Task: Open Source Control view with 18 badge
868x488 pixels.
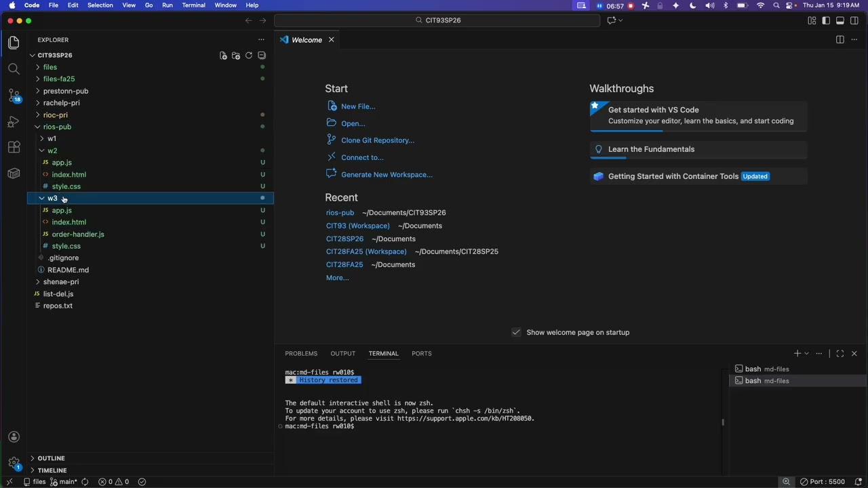Action: point(14,95)
